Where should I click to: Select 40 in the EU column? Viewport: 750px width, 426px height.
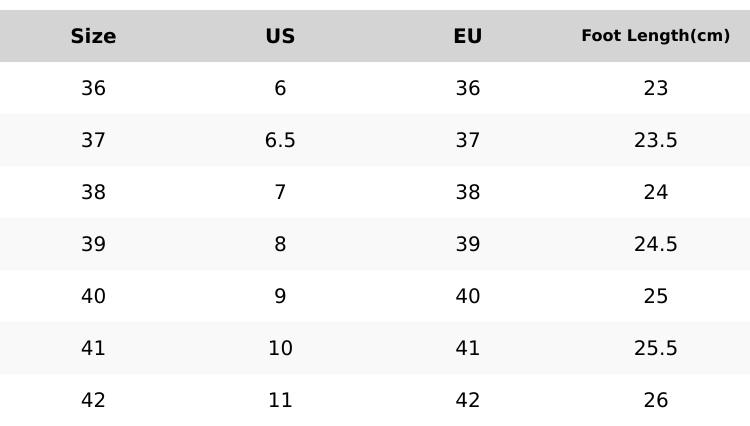467,297
